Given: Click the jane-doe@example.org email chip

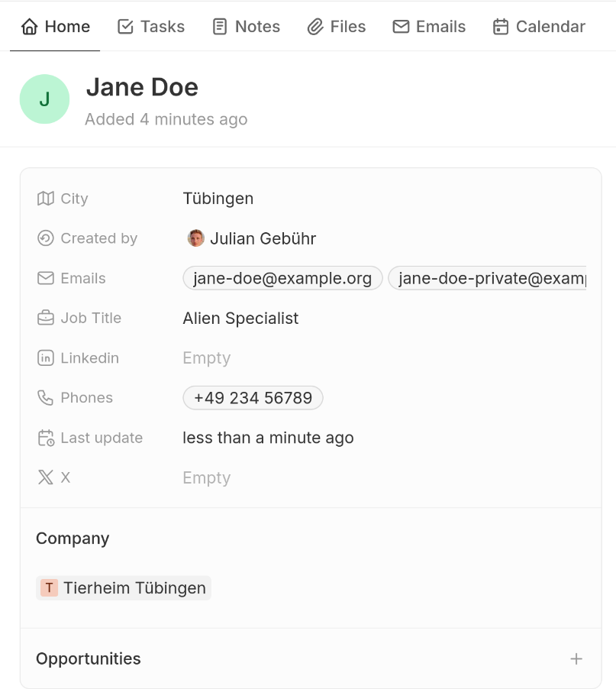Looking at the screenshot, I should pos(282,278).
